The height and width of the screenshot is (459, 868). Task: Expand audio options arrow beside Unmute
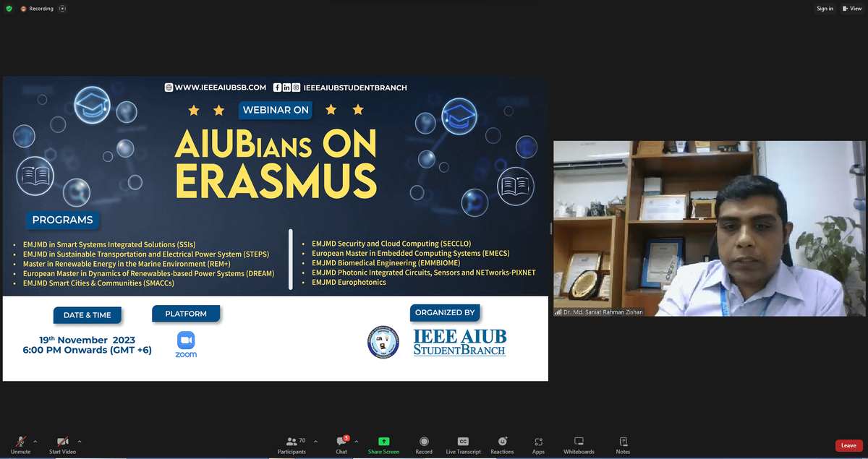click(x=35, y=441)
